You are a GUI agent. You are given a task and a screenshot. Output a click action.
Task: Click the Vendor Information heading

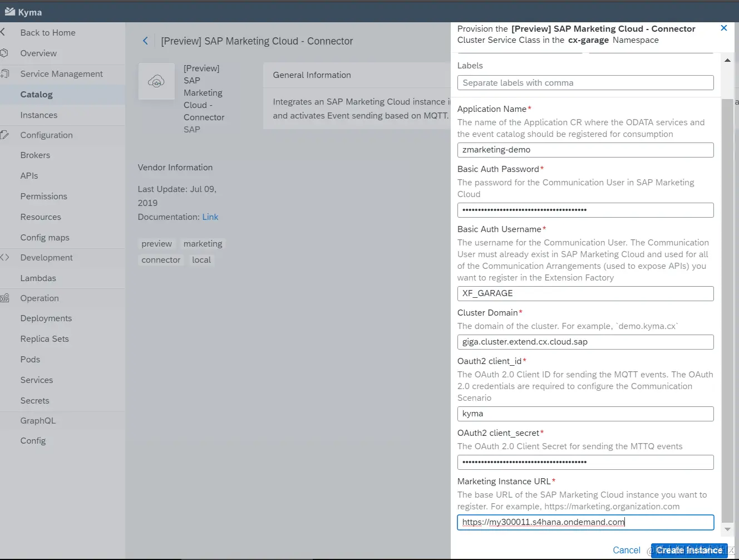click(x=175, y=167)
